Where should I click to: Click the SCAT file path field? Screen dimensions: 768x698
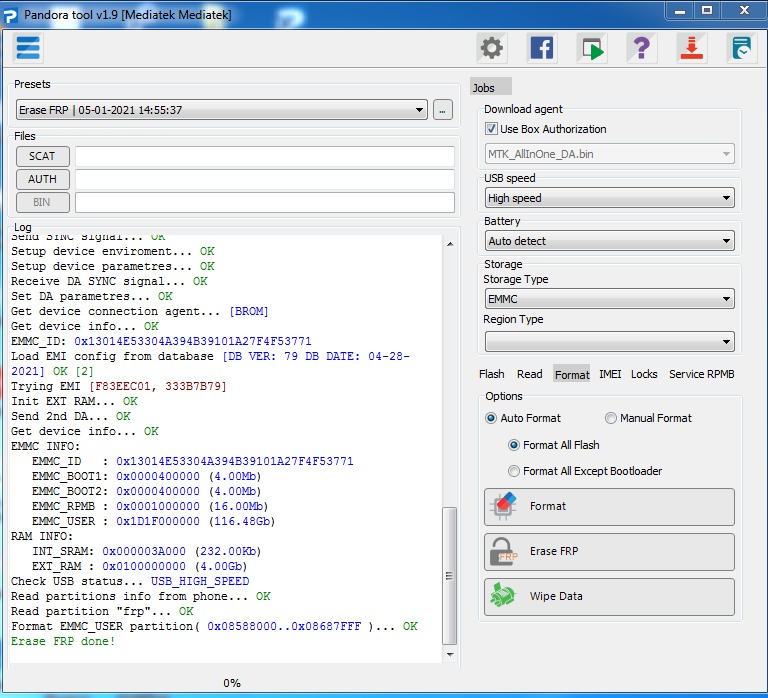[x=264, y=156]
